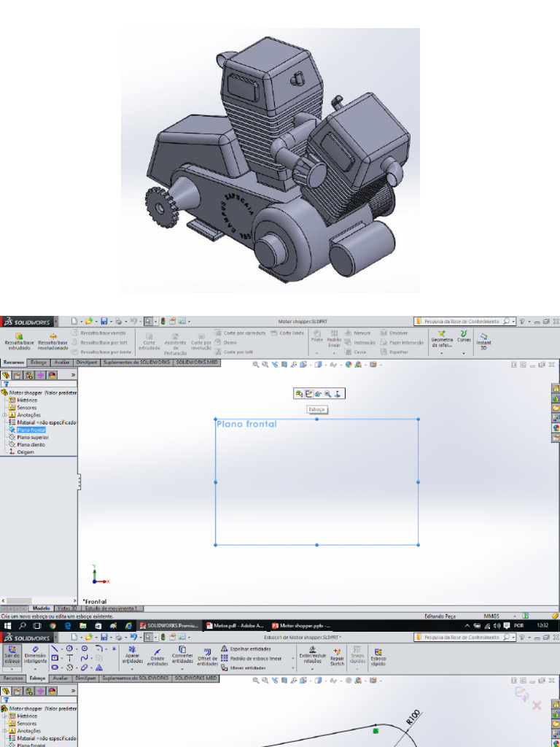Open Suplementos do SOLIDWORKS tab in Motor shopper.SLDPRT window
This screenshot has width=560, height=747.
click(x=137, y=362)
